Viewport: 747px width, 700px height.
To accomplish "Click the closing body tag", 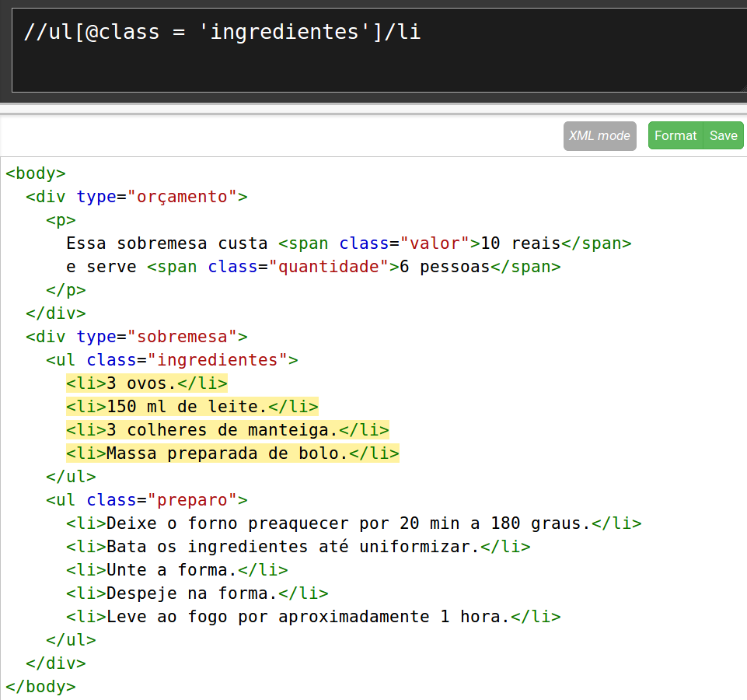I will [40, 687].
